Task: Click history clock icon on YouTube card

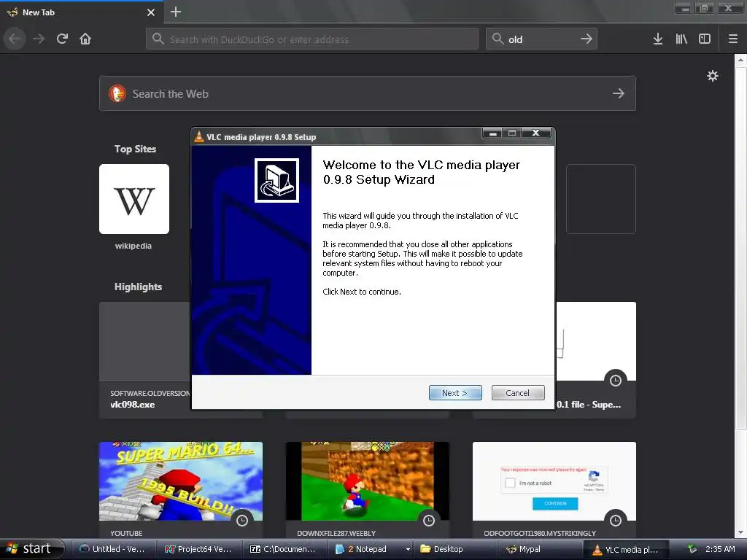Action: tap(242, 521)
